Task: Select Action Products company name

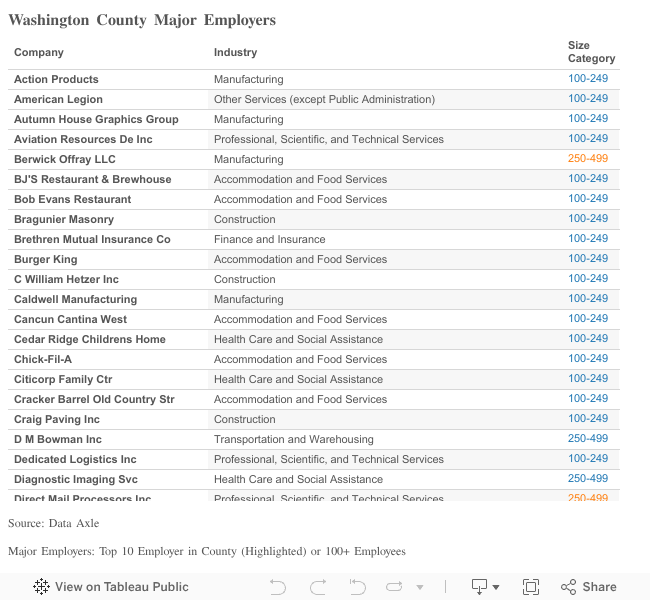Action: [x=56, y=79]
